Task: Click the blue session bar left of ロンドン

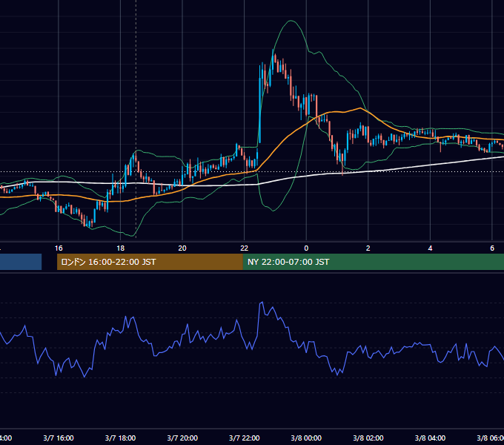Action: tap(21, 262)
